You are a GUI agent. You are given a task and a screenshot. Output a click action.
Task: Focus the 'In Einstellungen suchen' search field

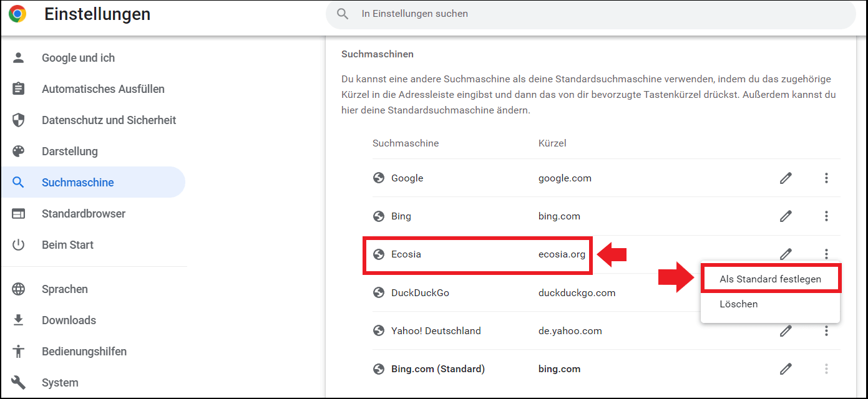coord(590,14)
